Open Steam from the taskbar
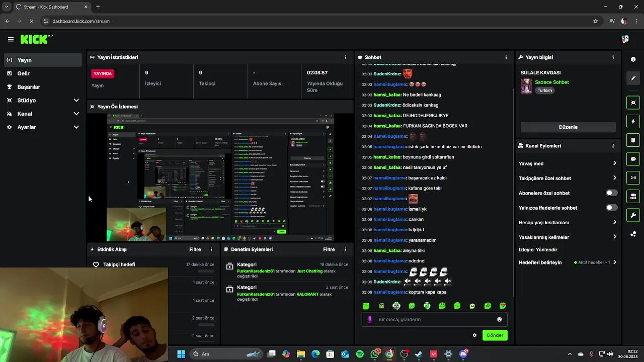The width and height of the screenshot is (644, 362). 419,354
